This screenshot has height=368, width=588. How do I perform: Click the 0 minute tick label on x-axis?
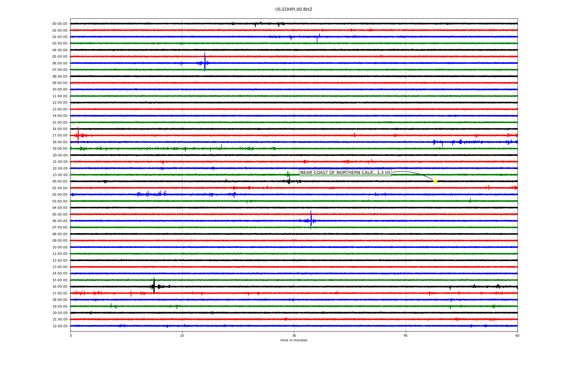pyautogui.click(x=71, y=335)
